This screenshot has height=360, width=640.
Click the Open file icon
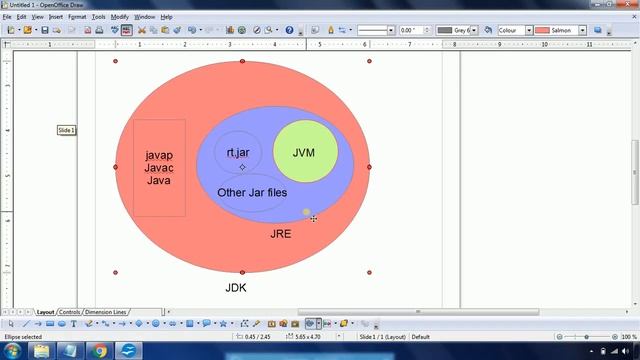[x=28, y=30]
